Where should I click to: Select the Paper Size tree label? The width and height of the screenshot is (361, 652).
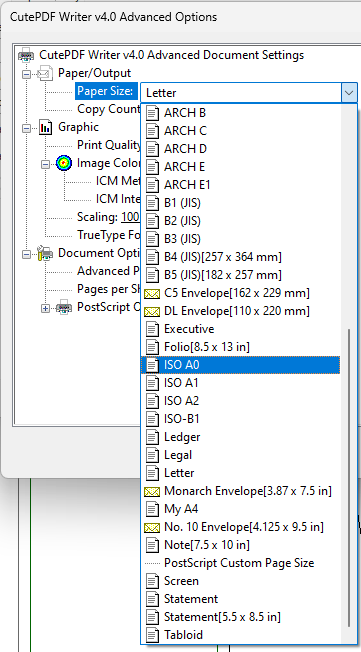point(106,91)
